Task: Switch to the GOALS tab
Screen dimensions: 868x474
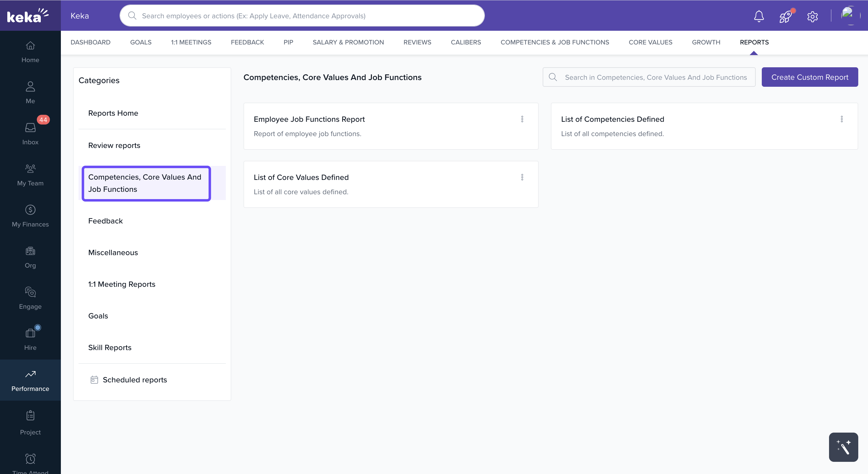Action: (x=141, y=42)
